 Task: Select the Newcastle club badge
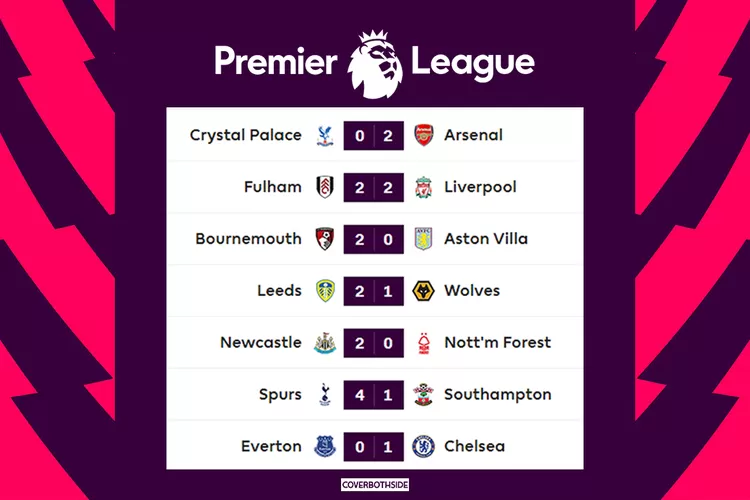pyautogui.click(x=324, y=343)
